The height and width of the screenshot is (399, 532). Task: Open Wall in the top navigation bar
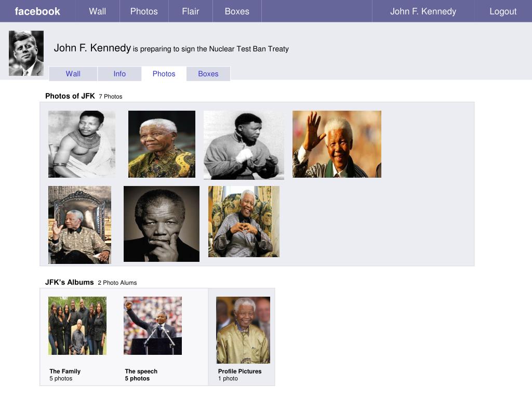click(x=97, y=11)
